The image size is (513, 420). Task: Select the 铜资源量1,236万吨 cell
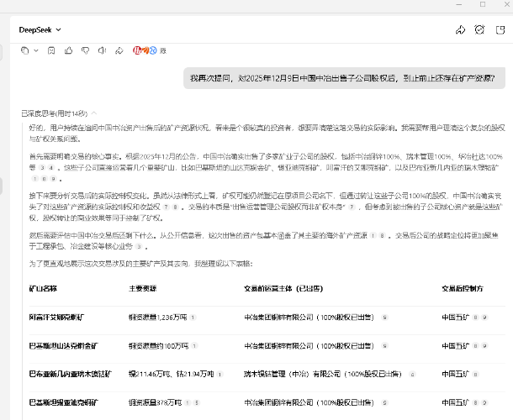pyautogui.click(x=158, y=318)
